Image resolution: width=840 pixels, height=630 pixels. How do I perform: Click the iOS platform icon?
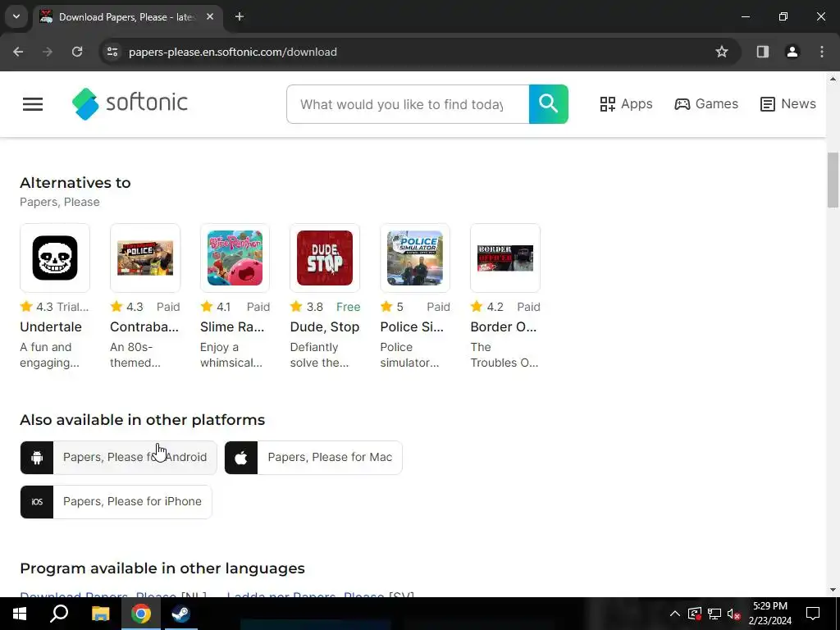[x=37, y=502]
